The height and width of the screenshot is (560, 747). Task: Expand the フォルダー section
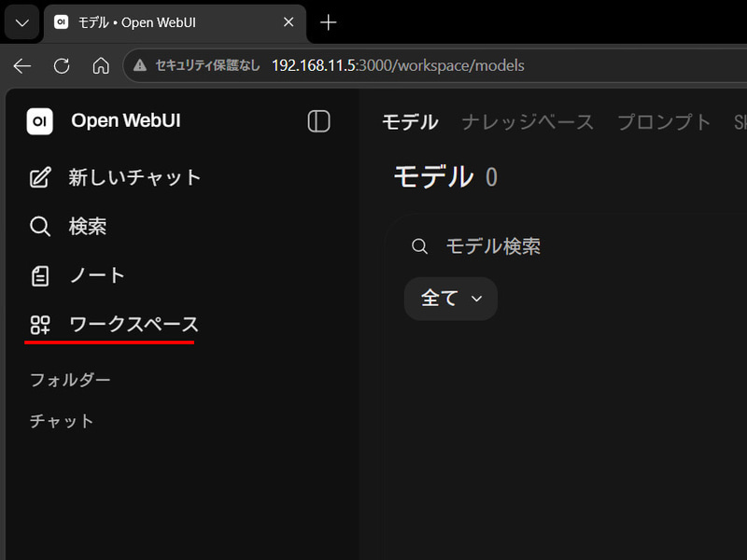pyautogui.click(x=70, y=380)
